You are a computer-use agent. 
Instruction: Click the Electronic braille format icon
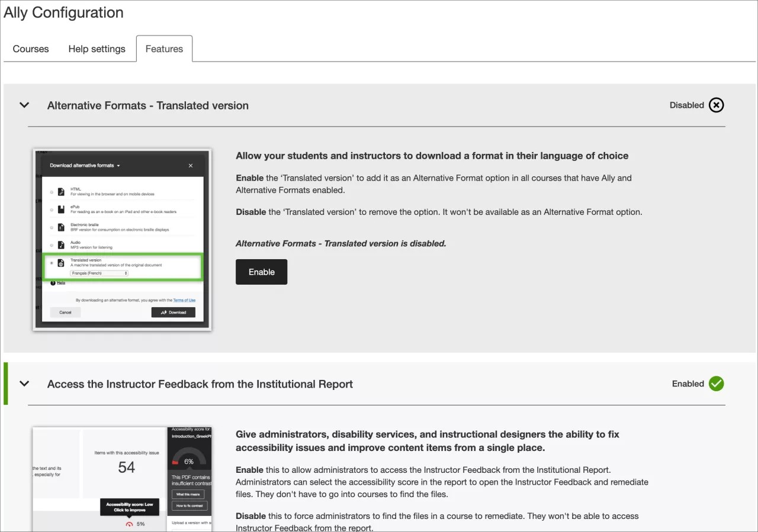pyautogui.click(x=61, y=227)
